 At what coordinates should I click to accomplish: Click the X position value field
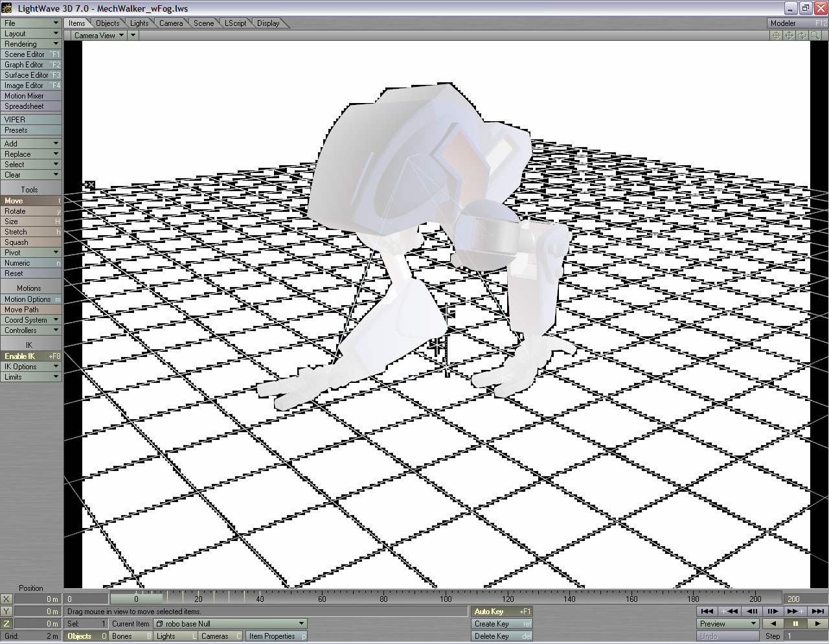(x=38, y=599)
